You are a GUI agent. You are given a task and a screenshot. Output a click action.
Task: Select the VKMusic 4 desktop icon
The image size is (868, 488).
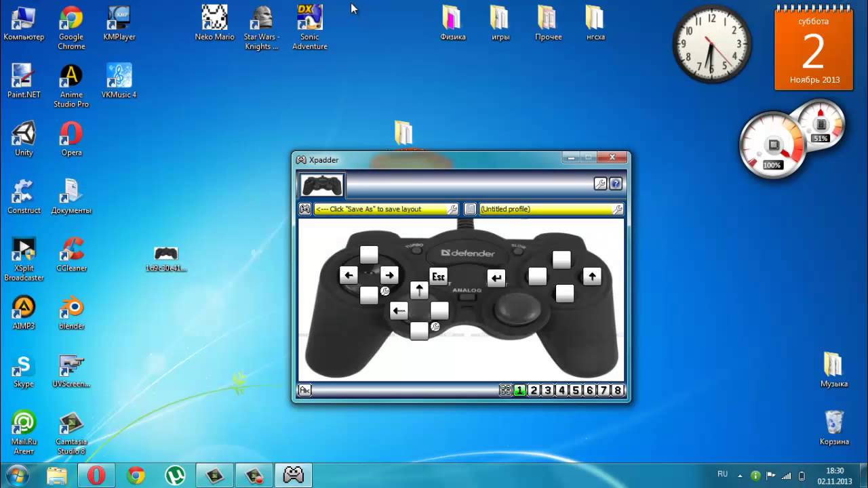pyautogui.click(x=119, y=81)
